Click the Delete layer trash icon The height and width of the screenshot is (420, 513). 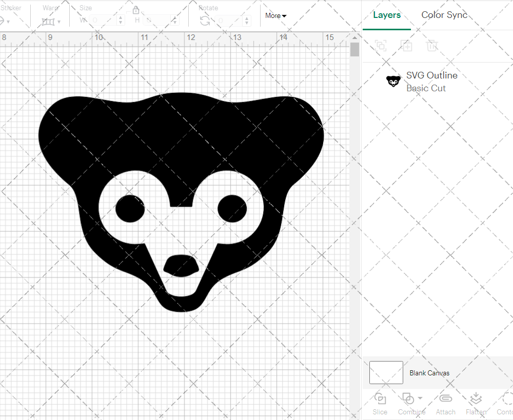click(432, 46)
